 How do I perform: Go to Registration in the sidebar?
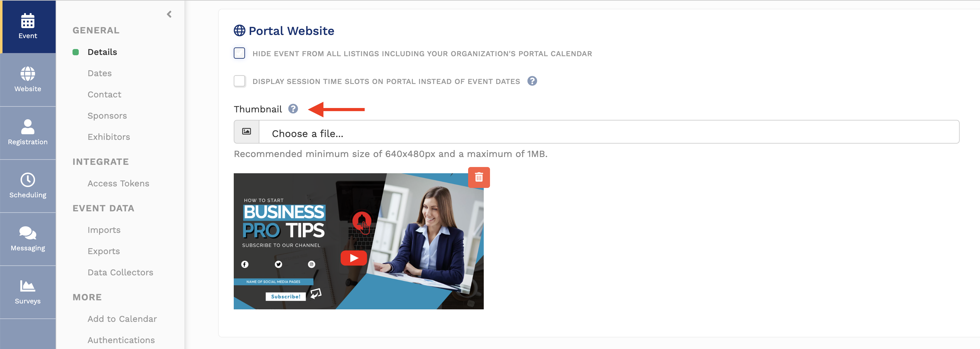click(28, 133)
